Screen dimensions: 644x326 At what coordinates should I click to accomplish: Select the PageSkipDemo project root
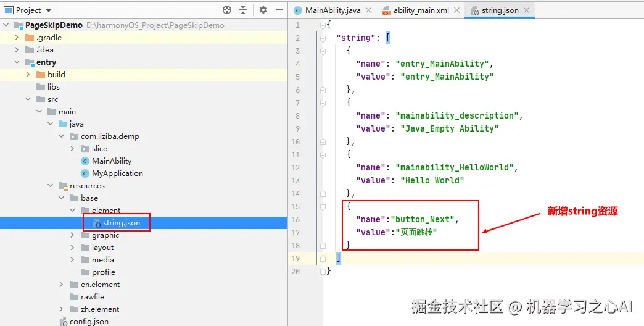click(54, 25)
